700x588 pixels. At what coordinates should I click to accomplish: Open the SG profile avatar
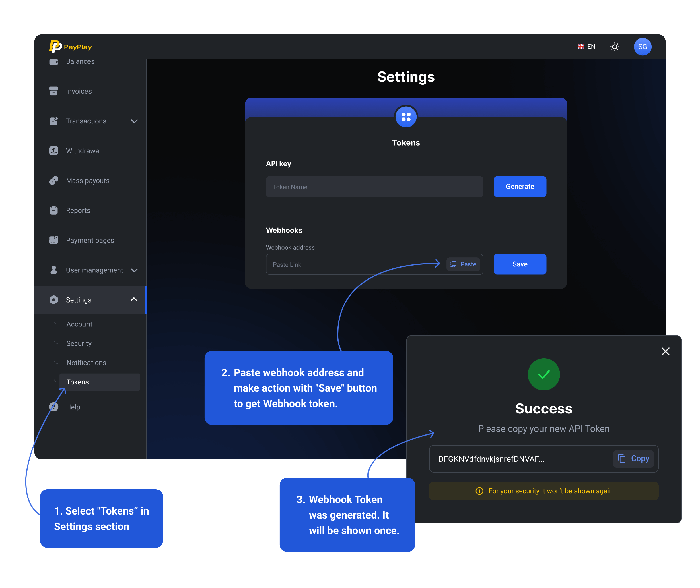(x=642, y=46)
